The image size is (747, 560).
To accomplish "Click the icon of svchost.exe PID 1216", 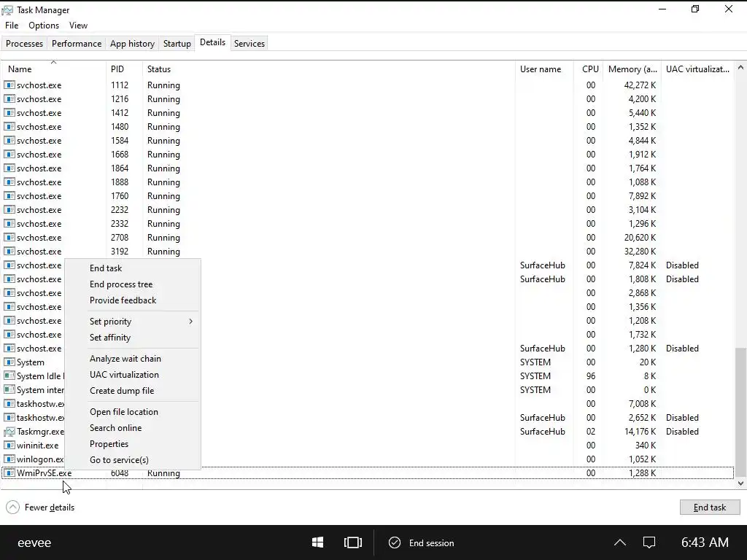I will (x=9, y=99).
